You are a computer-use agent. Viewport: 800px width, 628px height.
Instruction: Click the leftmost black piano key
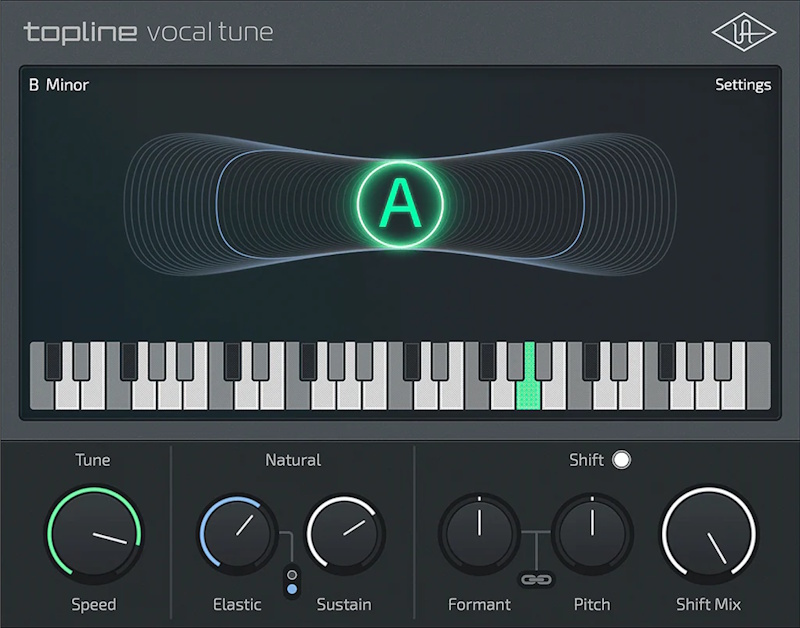53,361
